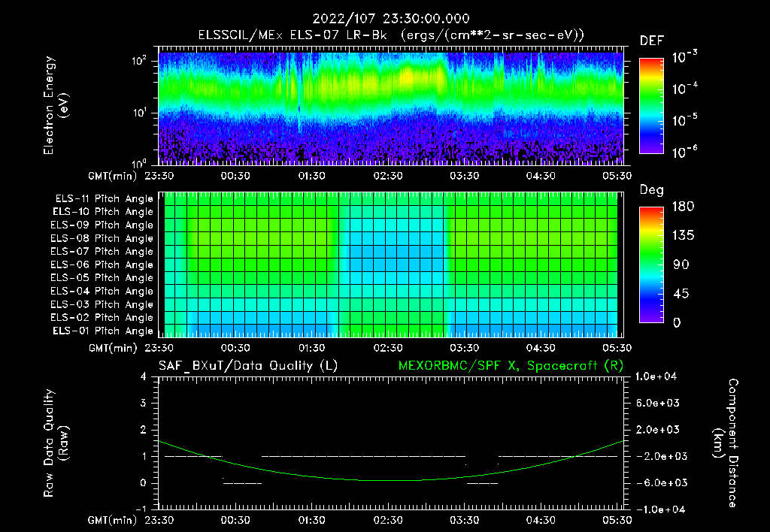
Task: Select the ELS-08 Pitch Angle row label
Action: 102,238
